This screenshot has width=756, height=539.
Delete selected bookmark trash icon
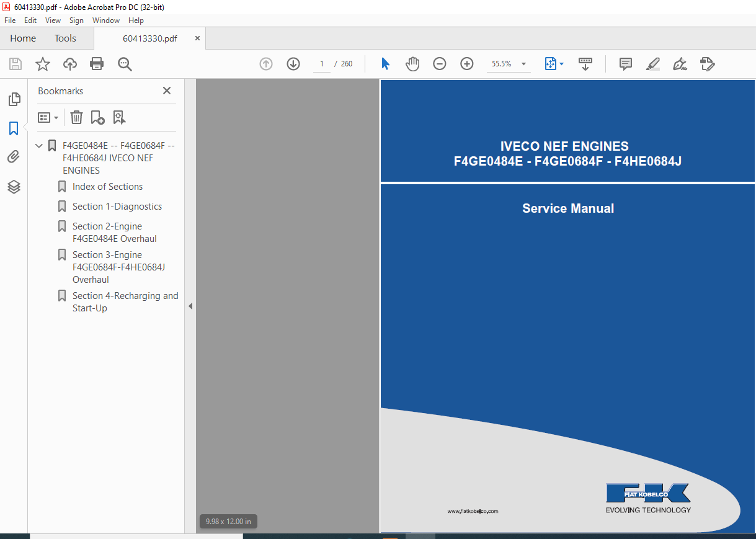pyautogui.click(x=76, y=117)
